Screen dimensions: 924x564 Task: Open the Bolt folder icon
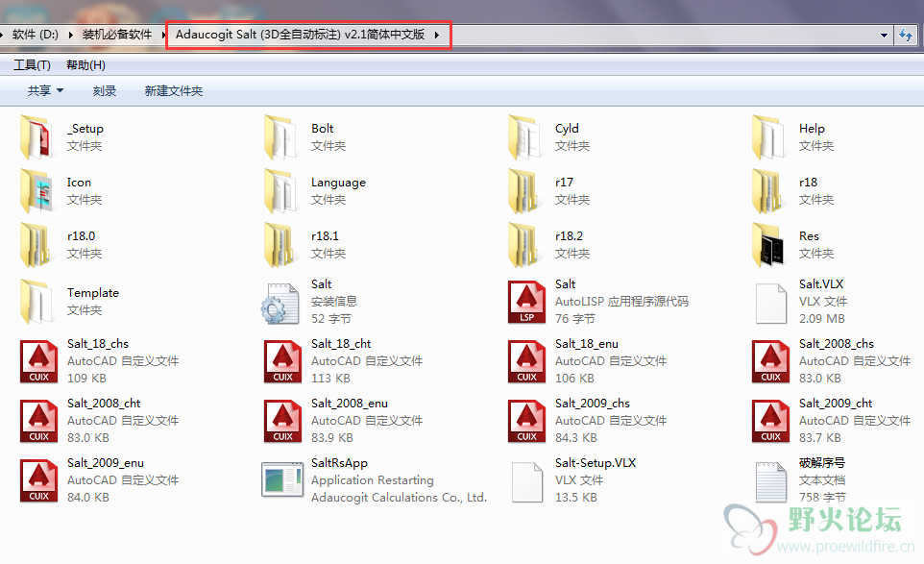click(x=282, y=137)
